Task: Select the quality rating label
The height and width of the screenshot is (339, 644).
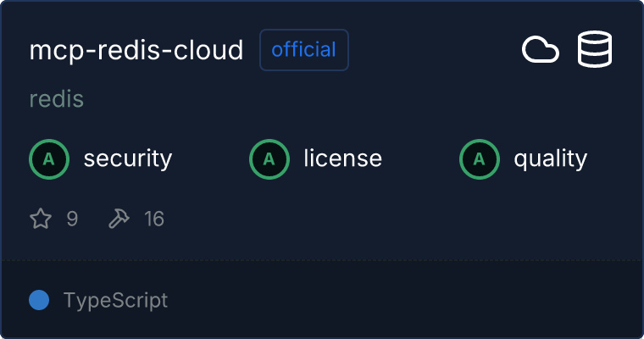Action: pyautogui.click(x=550, y=158)
